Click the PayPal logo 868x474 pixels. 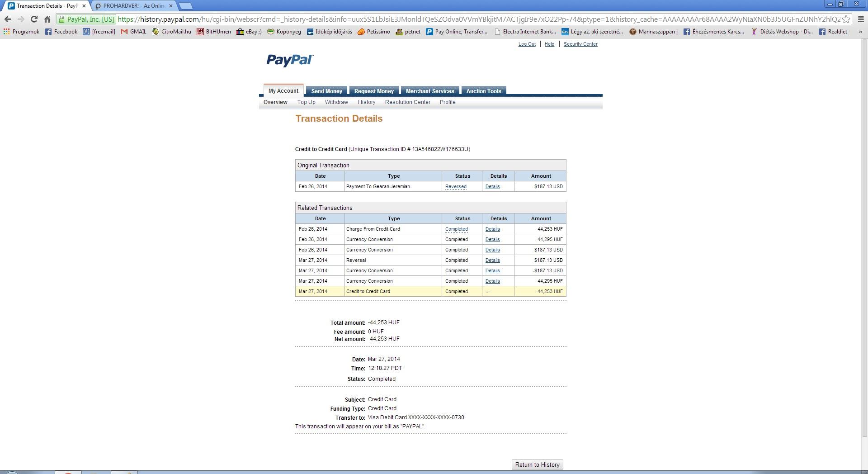click(x=290, y=60)
